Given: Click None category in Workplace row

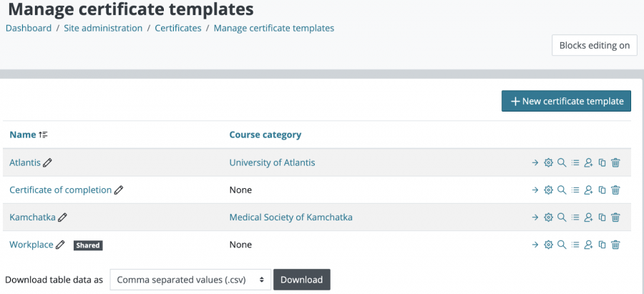Looking at the screenshot, I should (240, 245).
